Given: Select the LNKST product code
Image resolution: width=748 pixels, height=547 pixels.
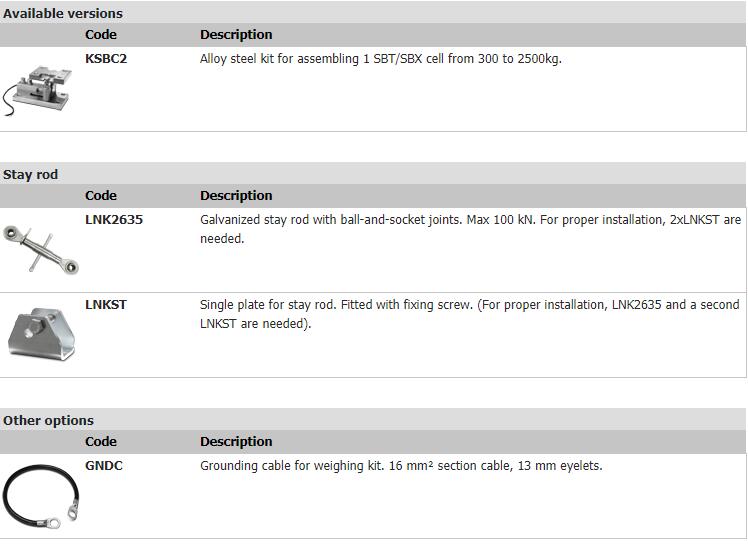Looking at the screenshot, I should pyautogui.click(x=106, y=304).
